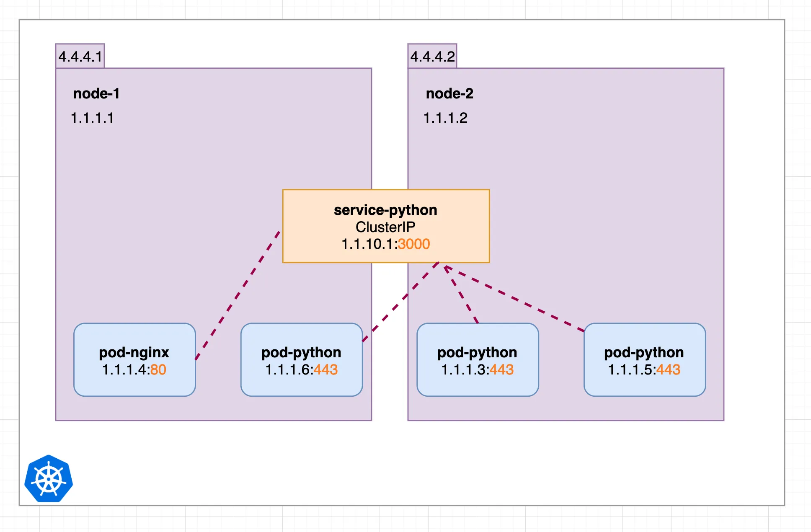811x532 pixels.
Task: Click the orange 3000 port text
Action: [414, 244]
